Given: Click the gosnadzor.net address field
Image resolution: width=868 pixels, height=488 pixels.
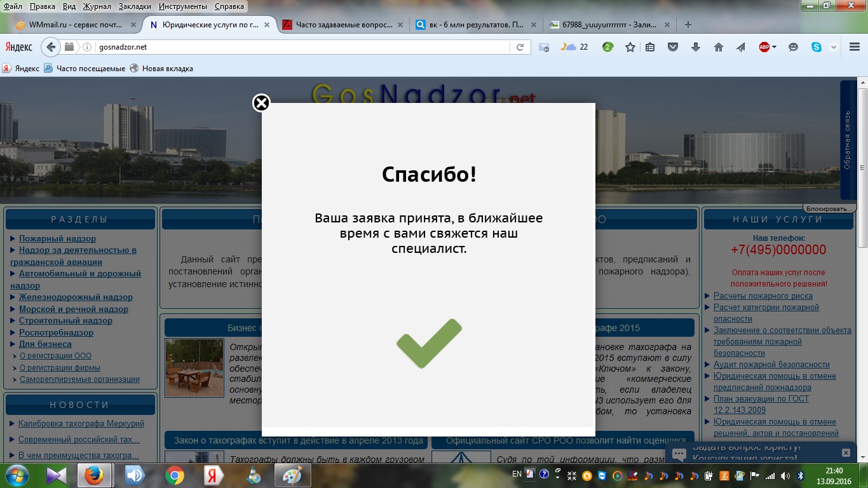Looking at the screenshot, I should coord(302,47).
